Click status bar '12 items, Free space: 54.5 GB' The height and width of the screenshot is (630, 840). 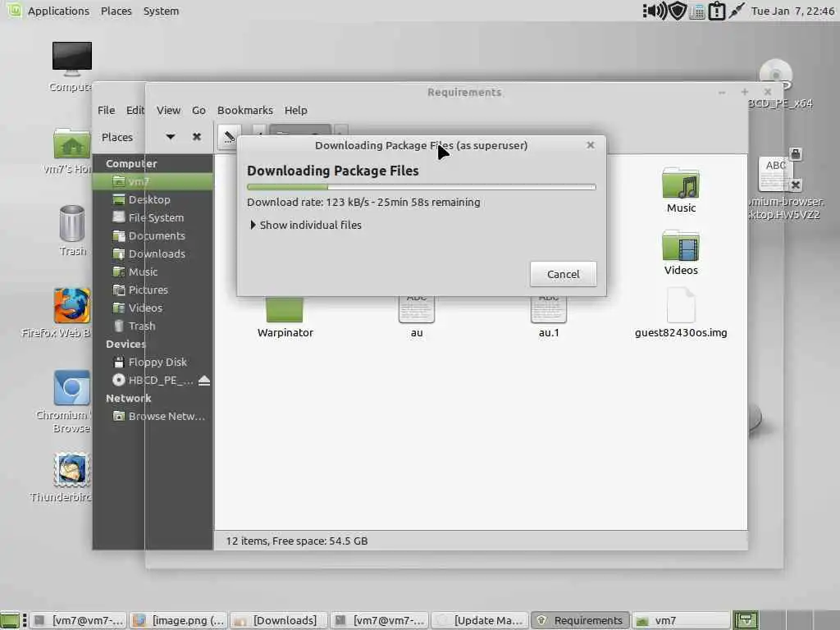[x=297, y=541]
